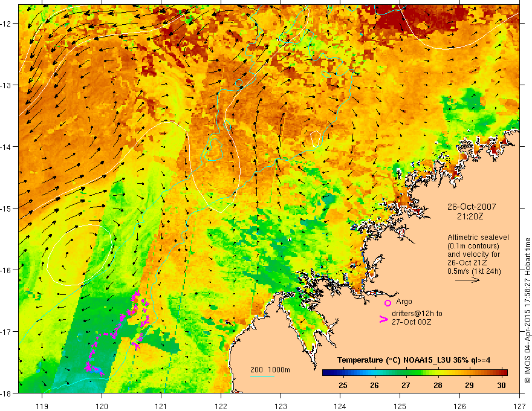Click the 'Argo' legend label
Viewport: 532px width, 411px height.
click(x=404, y=302)
